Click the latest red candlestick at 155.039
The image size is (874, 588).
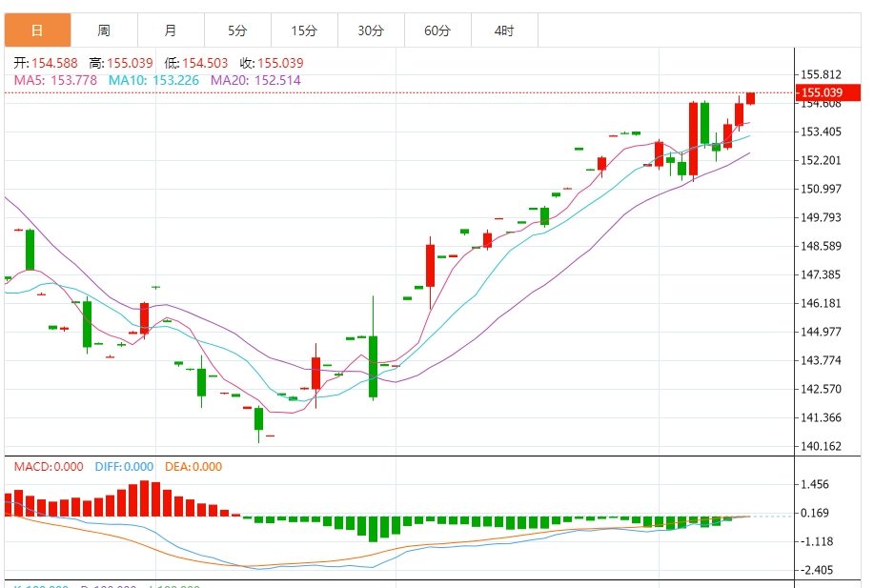coord(750,98)
